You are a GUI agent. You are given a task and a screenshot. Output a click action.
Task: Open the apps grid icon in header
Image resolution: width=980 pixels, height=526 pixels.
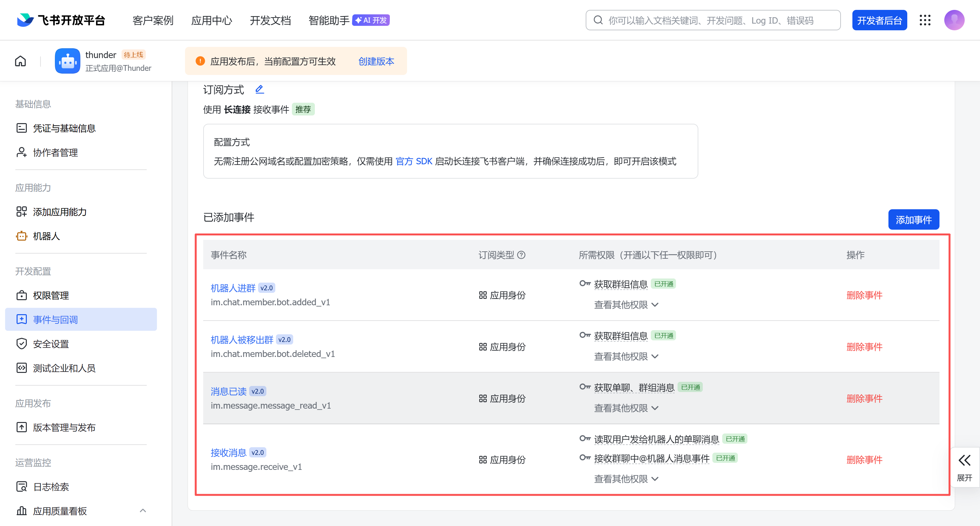tap(925, 20)
